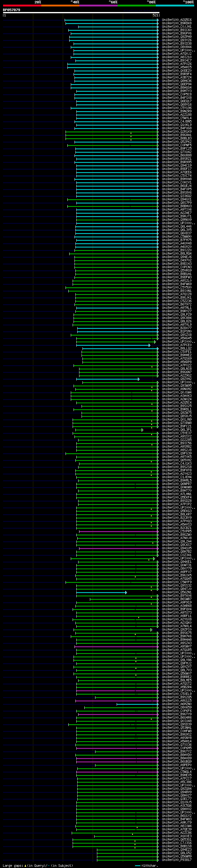The height and width of the screenshot is (868, 197).
Task: Click the UniRef100_Q10KL9 label
Action: (x=177, y=125)
